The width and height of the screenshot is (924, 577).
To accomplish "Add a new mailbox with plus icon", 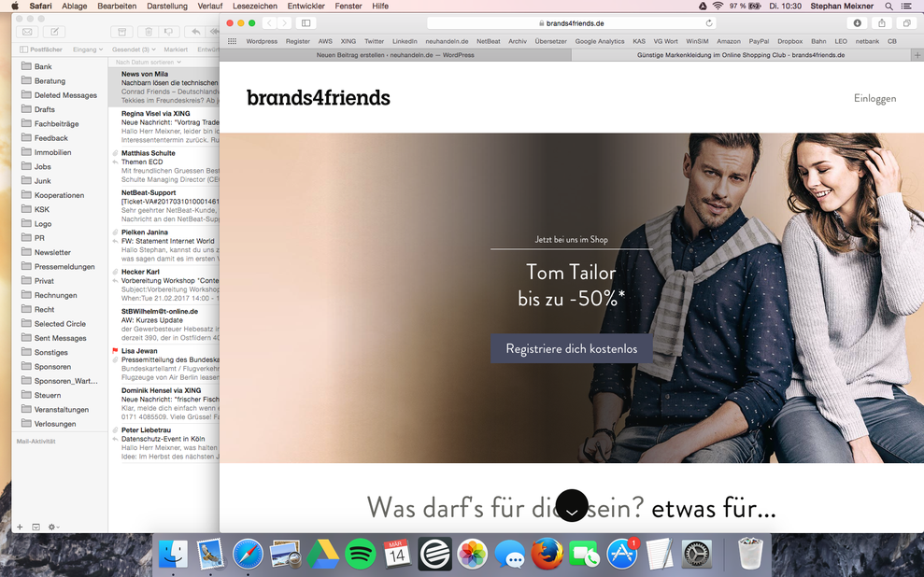I will [x=20, y=527].
